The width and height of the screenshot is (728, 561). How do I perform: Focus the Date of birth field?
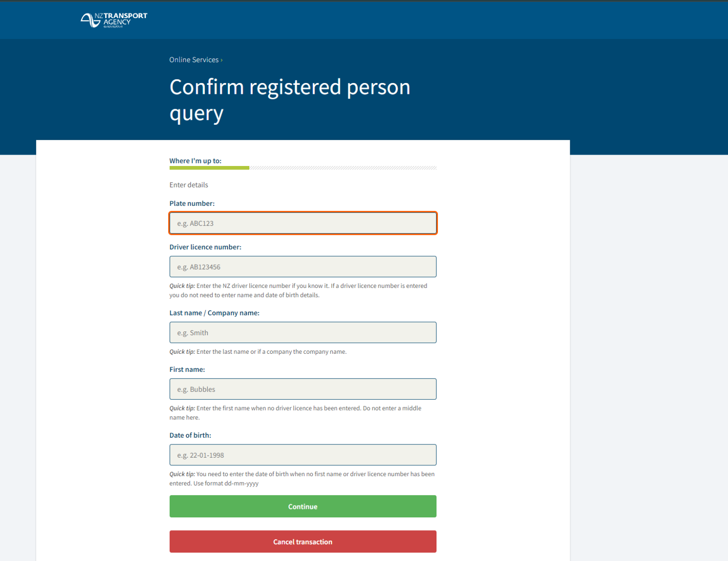point(303,455)
